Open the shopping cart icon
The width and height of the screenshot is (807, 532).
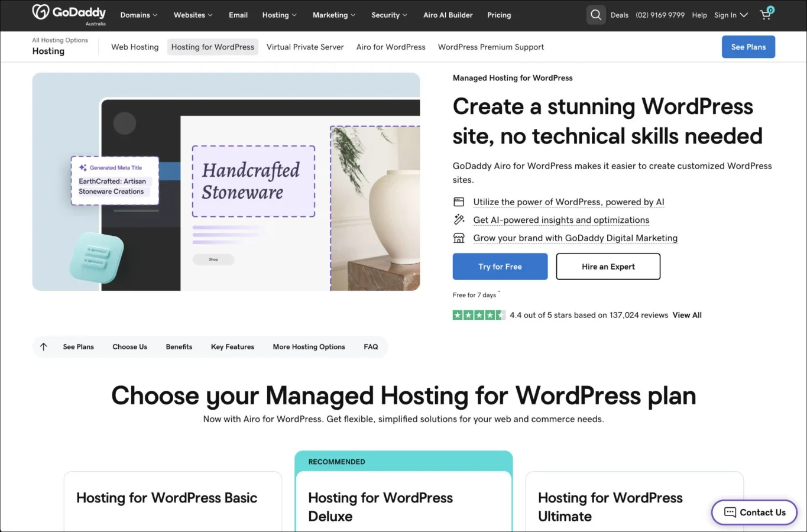click(766, 14)
